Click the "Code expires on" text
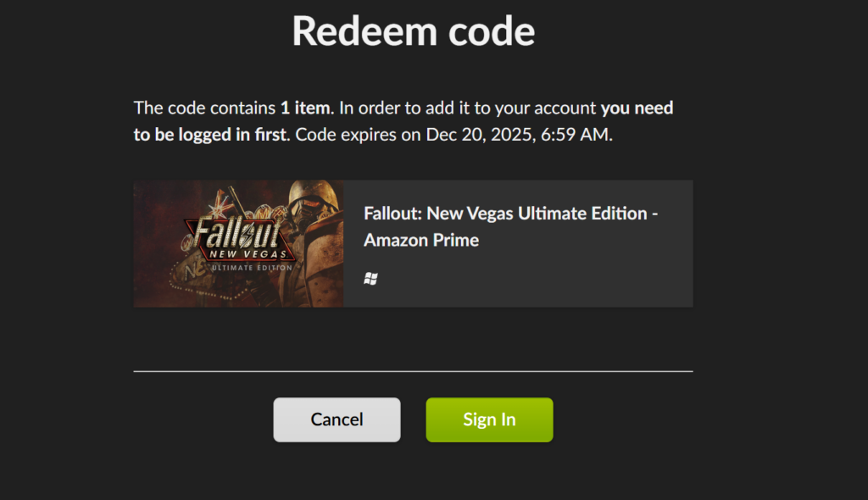This screenshot has width=868, height=500. point(358,135)
